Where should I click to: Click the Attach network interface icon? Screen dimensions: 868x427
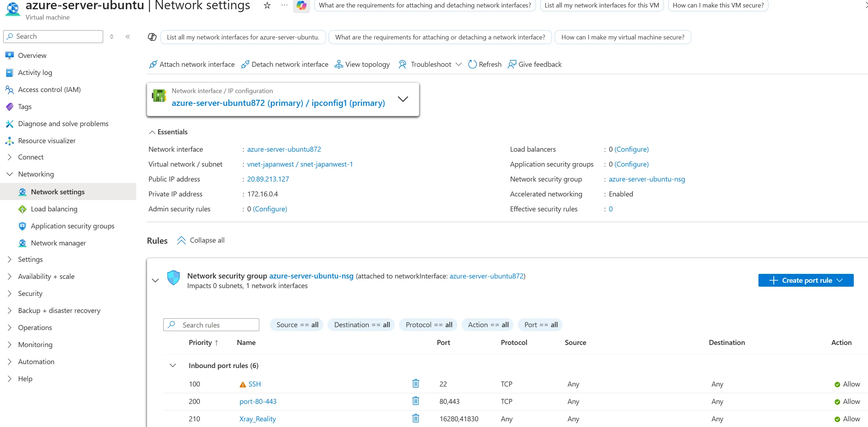point(153,64)
